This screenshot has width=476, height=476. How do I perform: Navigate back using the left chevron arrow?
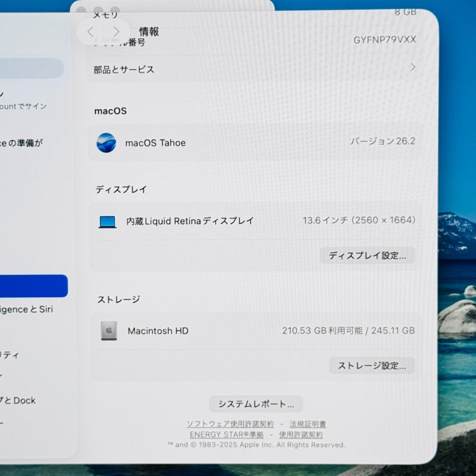click(90, 32)
